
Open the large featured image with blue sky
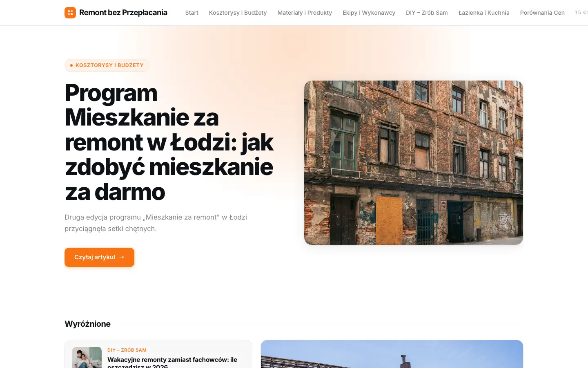392,354
